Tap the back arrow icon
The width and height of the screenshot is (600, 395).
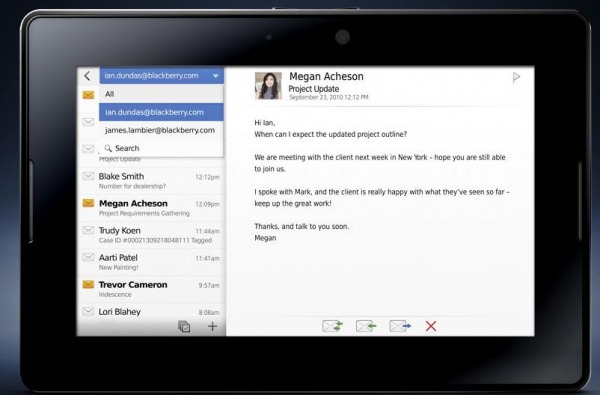(88, 76)
